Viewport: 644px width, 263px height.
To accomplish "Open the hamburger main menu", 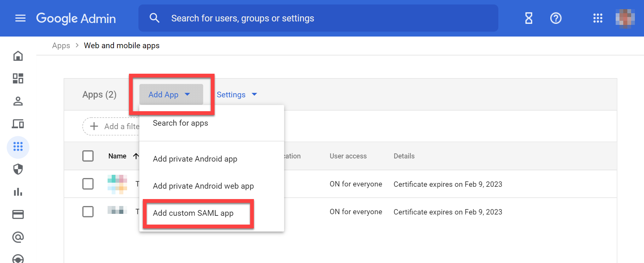I will click(20, 18).
